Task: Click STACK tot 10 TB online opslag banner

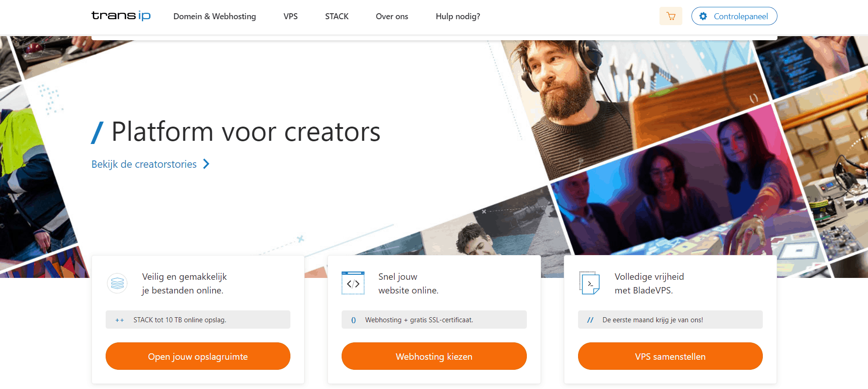Action: click(198, 320)
